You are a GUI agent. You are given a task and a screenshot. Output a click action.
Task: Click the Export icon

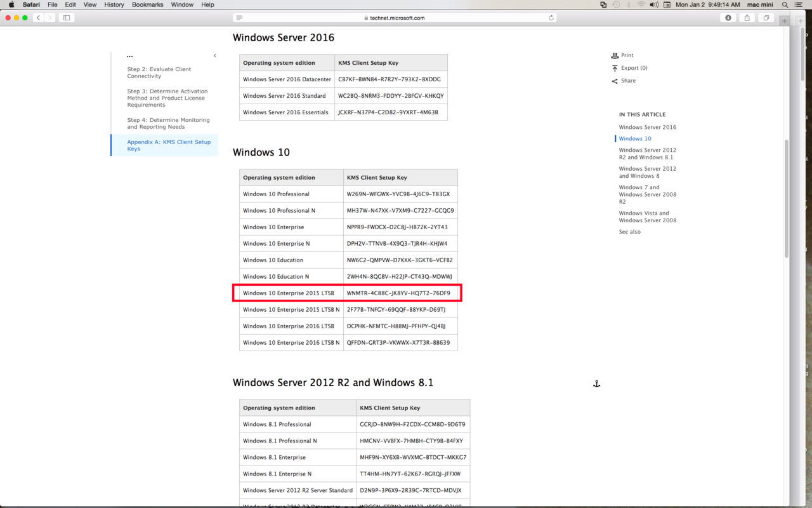pyautogui.click(x=615, y=68)
